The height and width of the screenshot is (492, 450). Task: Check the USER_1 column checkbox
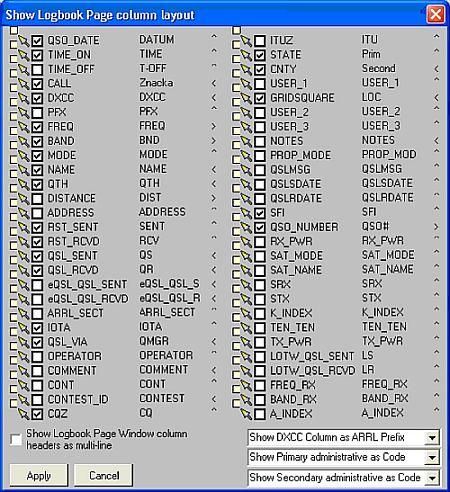[260, 84]
